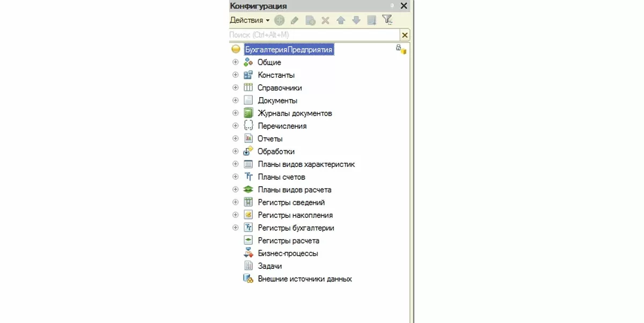Image resolution: width=644 pixels, height=323 pixels.
Task: Expand the Планы счетов branch
Action: coord(235,177)
